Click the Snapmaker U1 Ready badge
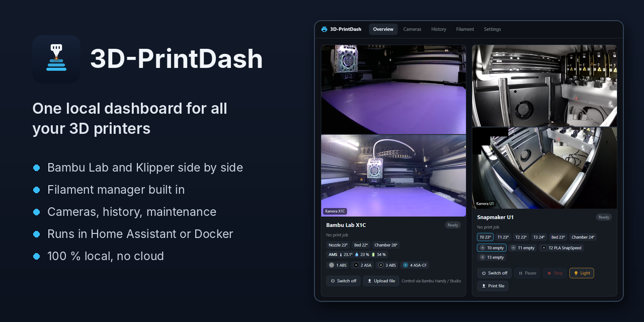The height and width of the screenshot is (322, 644). pyautogui.click(x=604, y=217)
